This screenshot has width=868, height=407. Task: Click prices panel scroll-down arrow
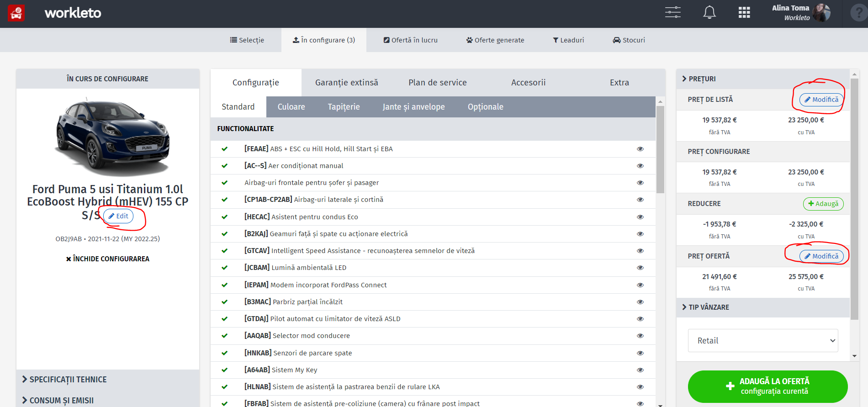point(854,356)
